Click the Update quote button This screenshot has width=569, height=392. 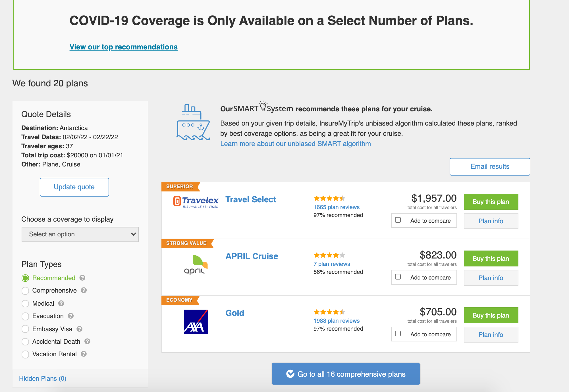pos(74,187)
